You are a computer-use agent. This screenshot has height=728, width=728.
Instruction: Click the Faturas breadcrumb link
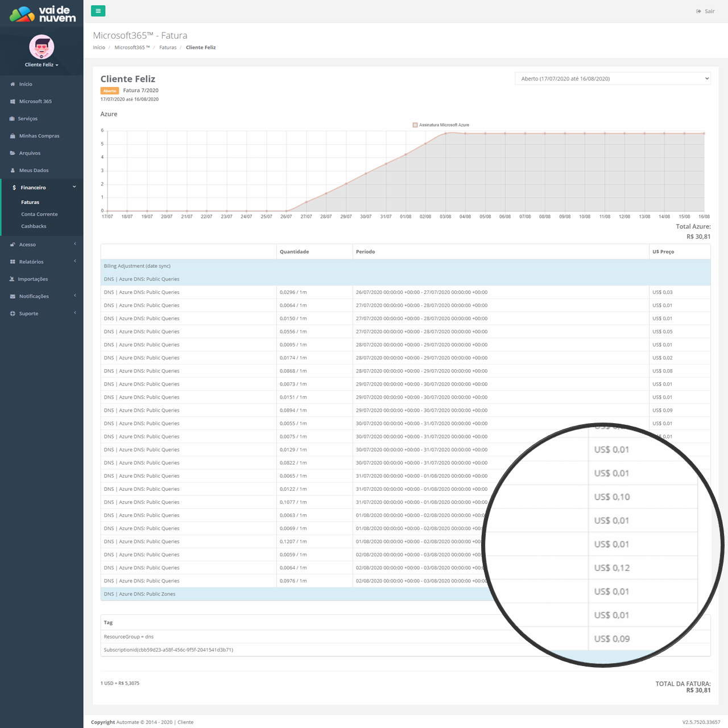tap(168, 48)
